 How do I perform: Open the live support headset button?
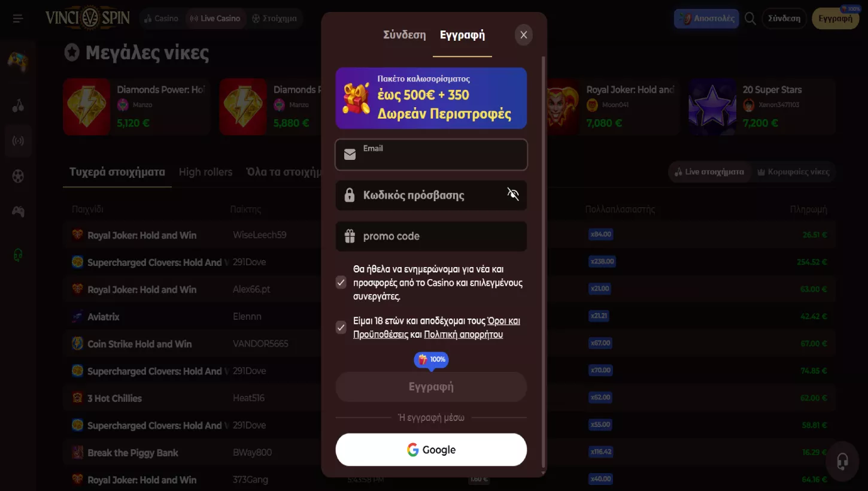pos(842,462)
